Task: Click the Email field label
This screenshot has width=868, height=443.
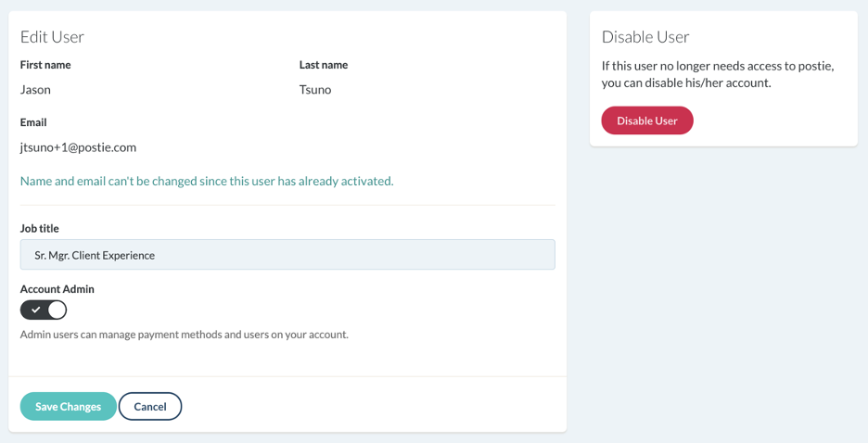Action: coord(33,122)
